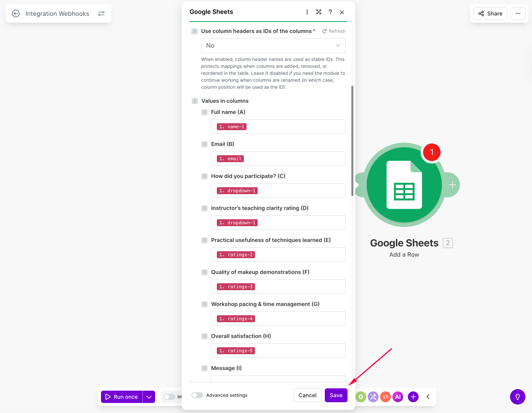Click the Practical usefulness (E) input field

tap(278, 255)
